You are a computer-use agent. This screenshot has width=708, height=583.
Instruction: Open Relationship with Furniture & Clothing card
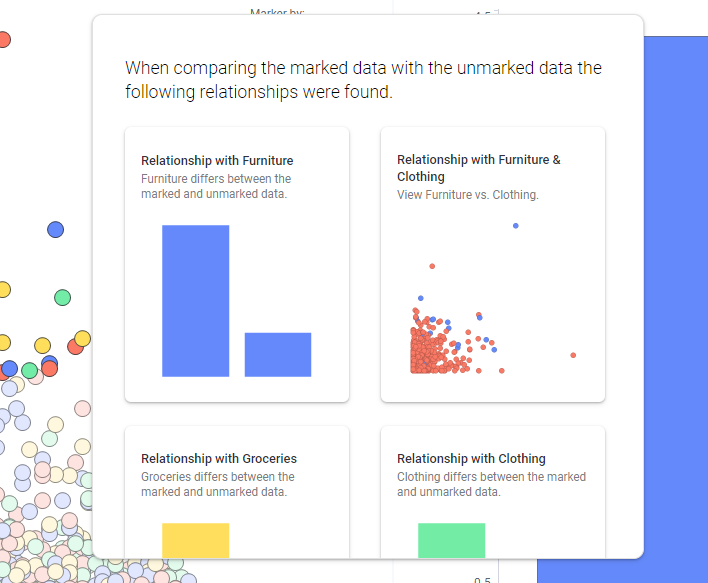click(493, 264)
